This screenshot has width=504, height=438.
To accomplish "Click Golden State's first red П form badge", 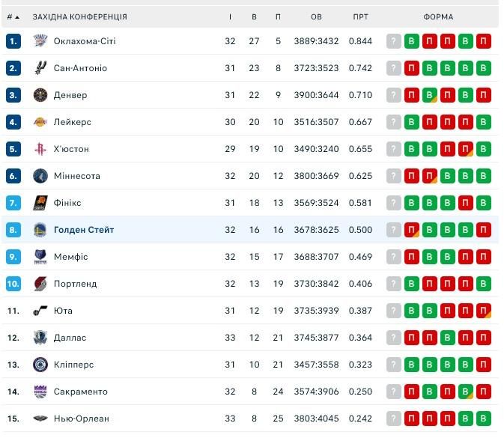I will (x=412, y=230).
